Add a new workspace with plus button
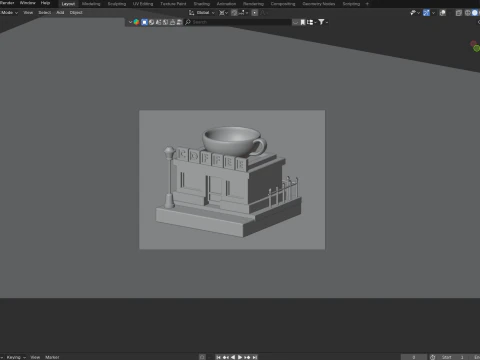The height and width of the screenshot is (360, 480). pyautogui.click(x=367, y=4)
